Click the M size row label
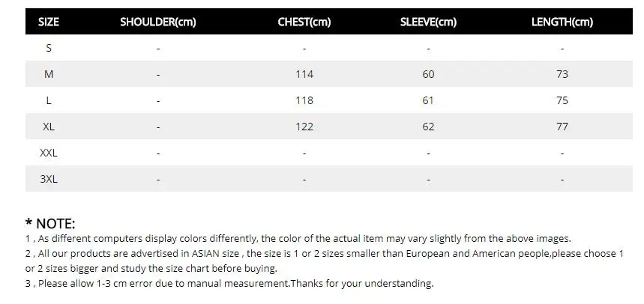Image resolution: width=644 pixels, height=304 pixels. click(x=49, y=74)
